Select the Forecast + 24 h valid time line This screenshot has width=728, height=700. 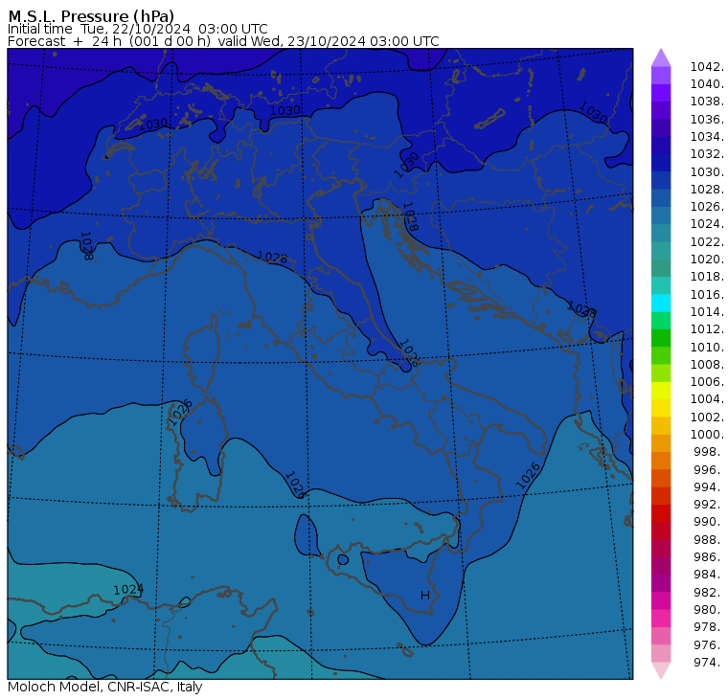[223, 41]
